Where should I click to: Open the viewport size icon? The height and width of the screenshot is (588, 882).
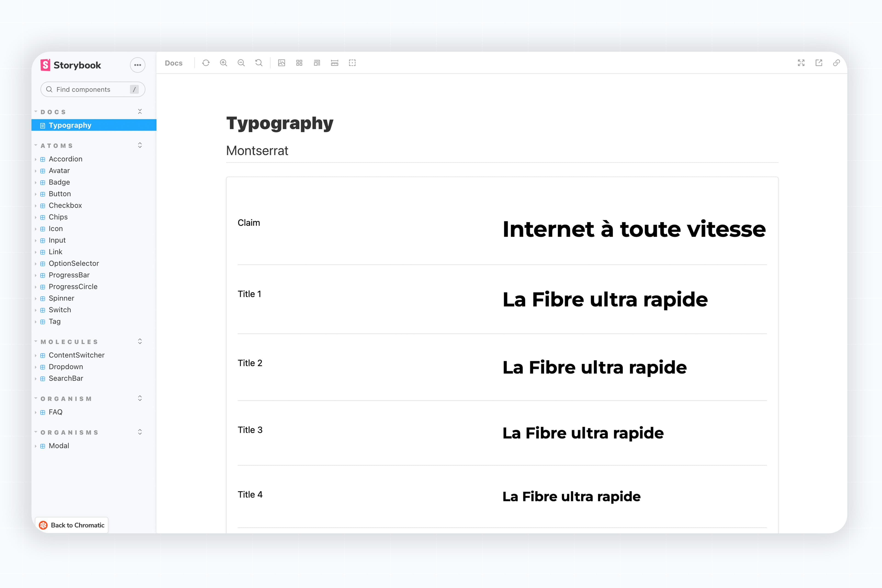click(x=317, y=63)
